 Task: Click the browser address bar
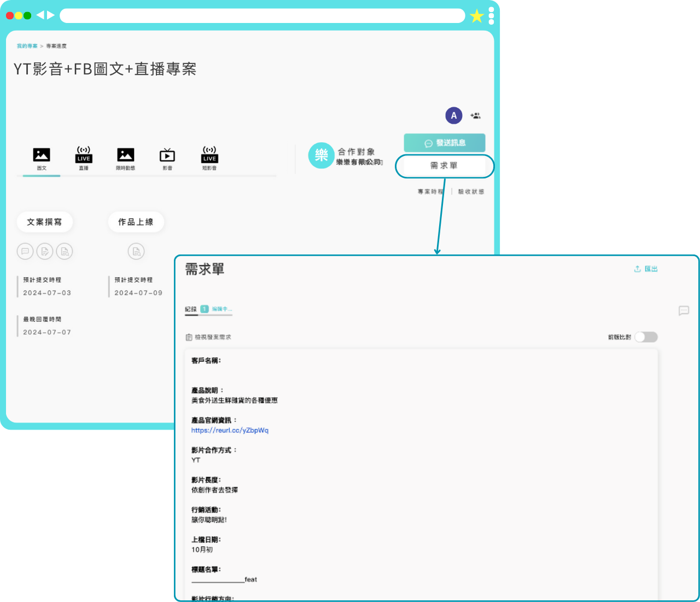pyautogui.click(x=262, y=15)
